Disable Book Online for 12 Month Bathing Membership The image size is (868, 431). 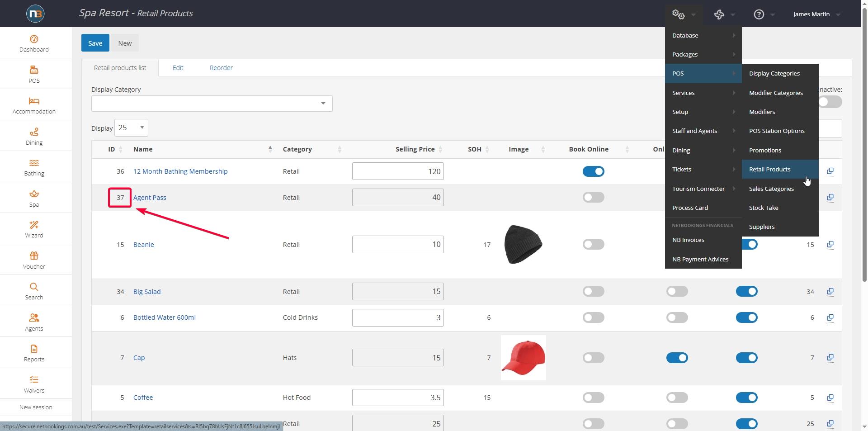pyautogui.click(x=593, y=171)
